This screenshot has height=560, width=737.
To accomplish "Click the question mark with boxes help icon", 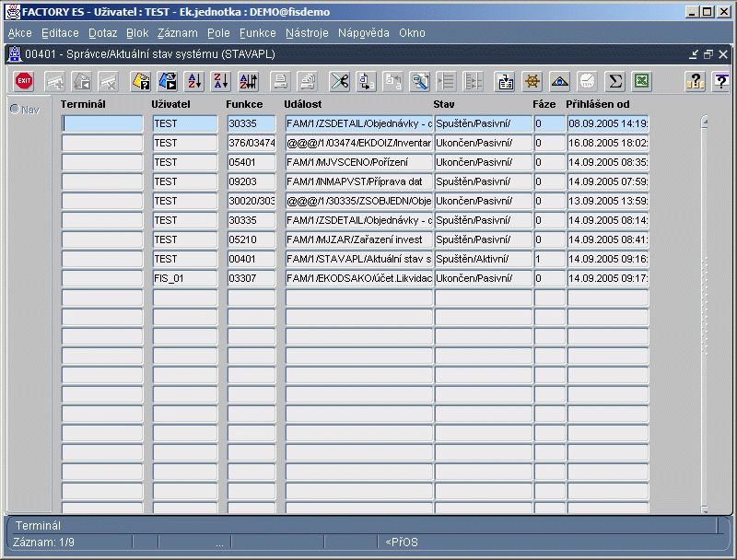I will tap(696, 81).
